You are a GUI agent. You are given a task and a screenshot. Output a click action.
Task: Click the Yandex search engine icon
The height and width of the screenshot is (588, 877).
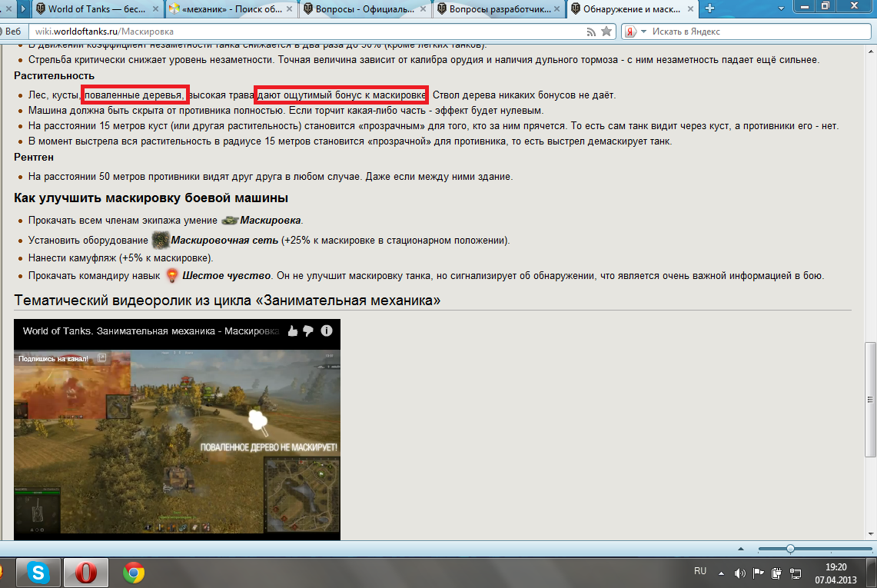tap(630, 32)
